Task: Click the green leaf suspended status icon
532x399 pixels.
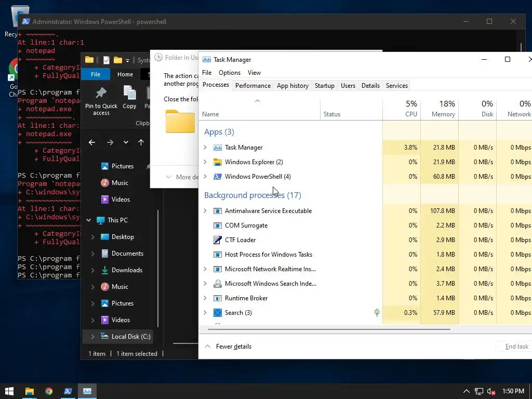Action: click(x=377, y=312)
